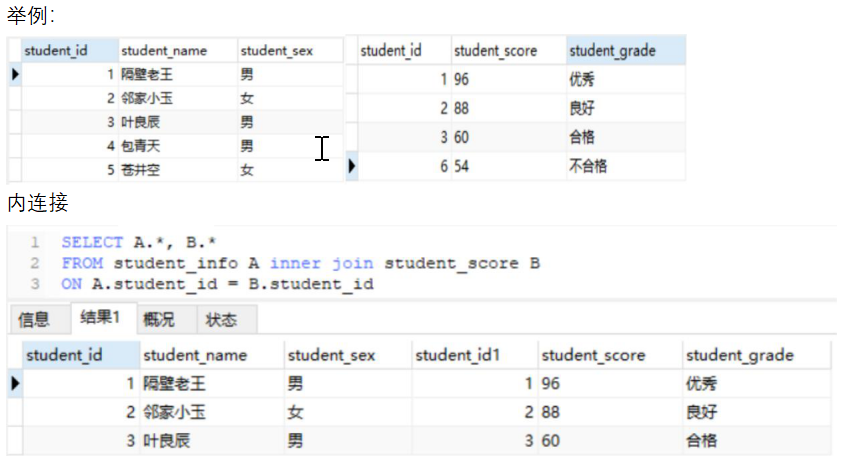Click line number 3 in SQL editor

click(x=35, y=284)
